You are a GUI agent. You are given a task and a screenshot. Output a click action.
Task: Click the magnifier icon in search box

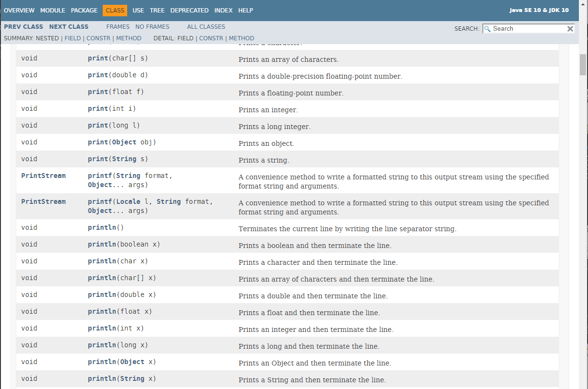pyautogui.click(x=488, y=29)
